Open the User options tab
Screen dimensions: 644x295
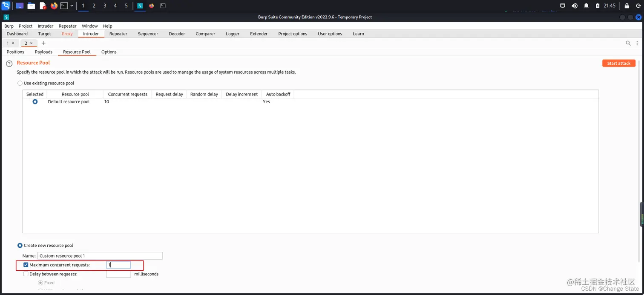[x=330, y=34]
